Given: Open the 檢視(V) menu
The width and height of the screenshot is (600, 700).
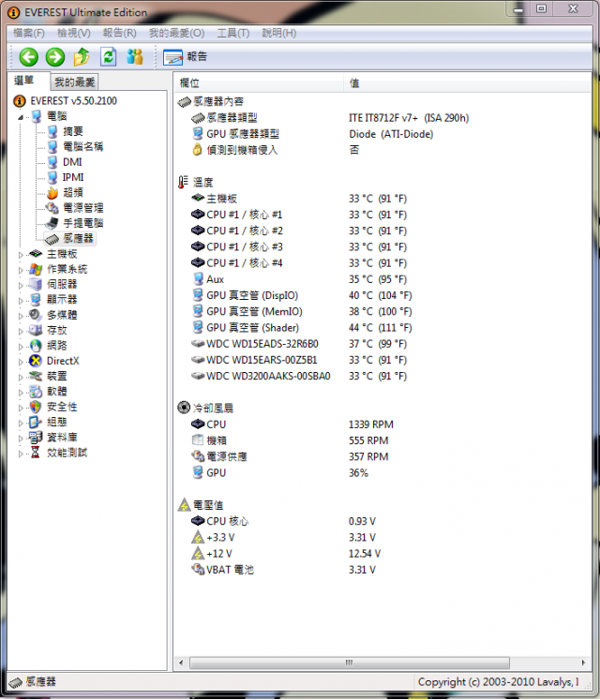Looking at the screenshot, I should [74, 33].
